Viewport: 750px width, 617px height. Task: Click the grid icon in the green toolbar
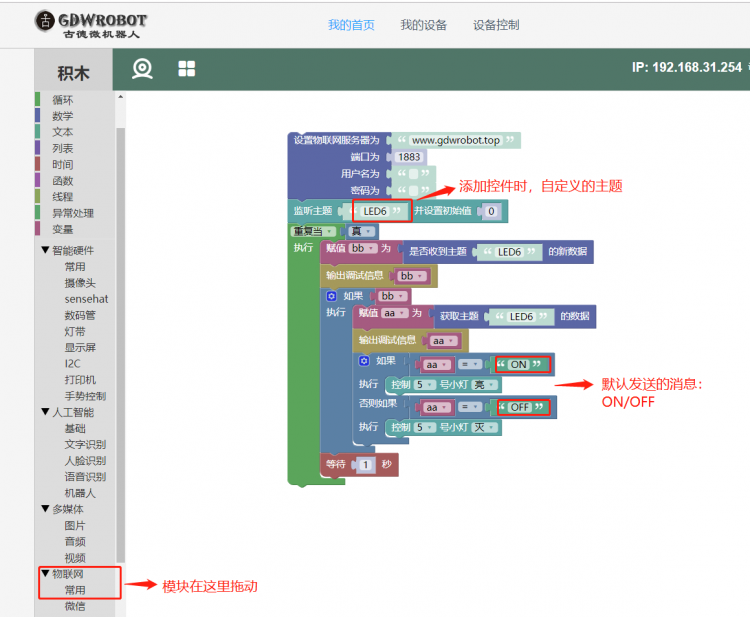click(187, 68)
